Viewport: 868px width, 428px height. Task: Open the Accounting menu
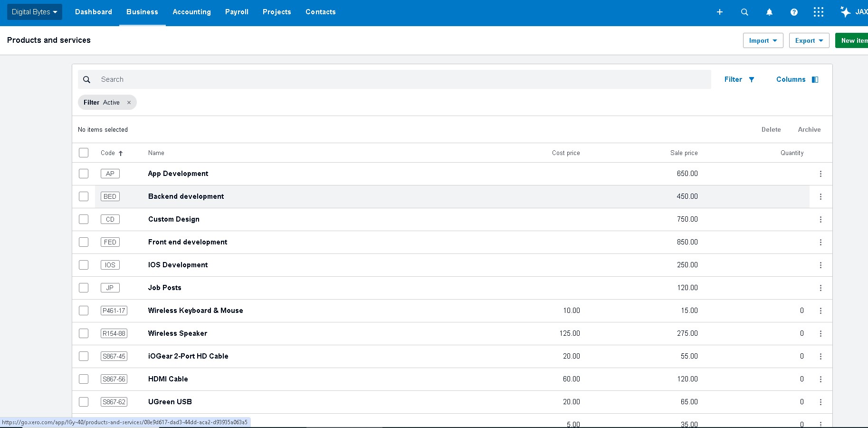click(191, 12)
